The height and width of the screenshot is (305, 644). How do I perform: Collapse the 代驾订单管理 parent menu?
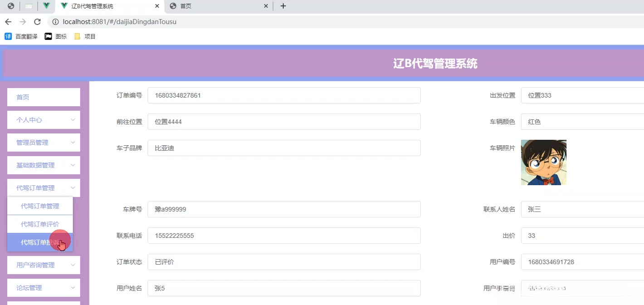tap(44, 188)
